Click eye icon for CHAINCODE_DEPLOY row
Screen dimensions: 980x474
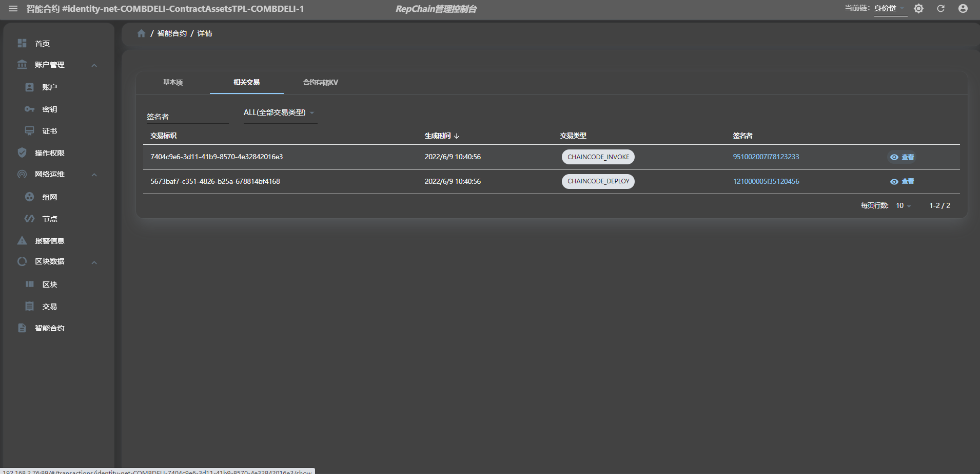(894, 182)
